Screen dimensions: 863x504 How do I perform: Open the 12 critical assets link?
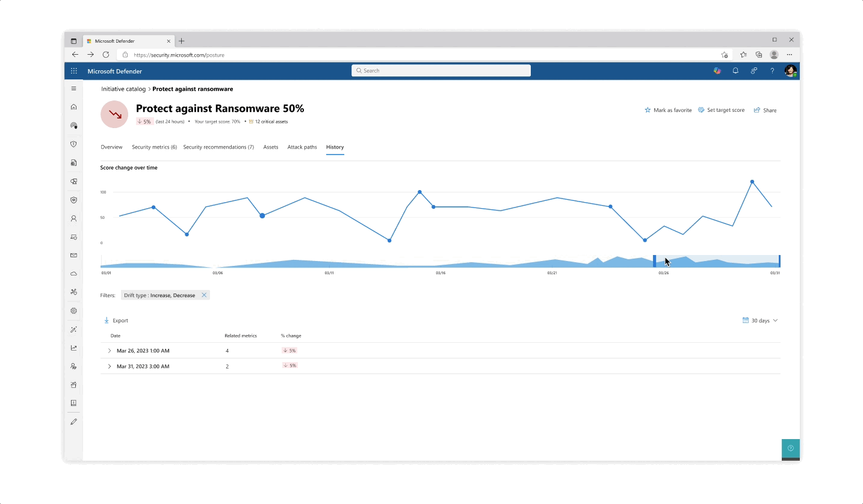click(x=268, y=121)
